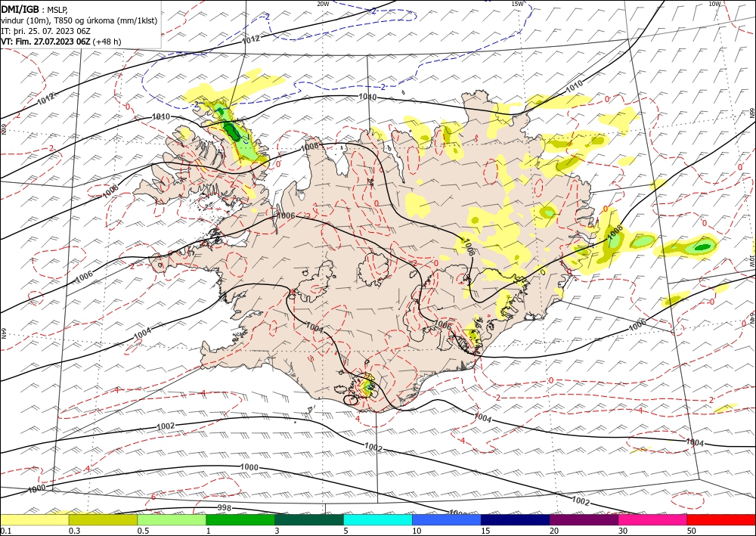756x536 pixels.
Task: Click the blue 10 mm legend swatch
Action: 447,519
